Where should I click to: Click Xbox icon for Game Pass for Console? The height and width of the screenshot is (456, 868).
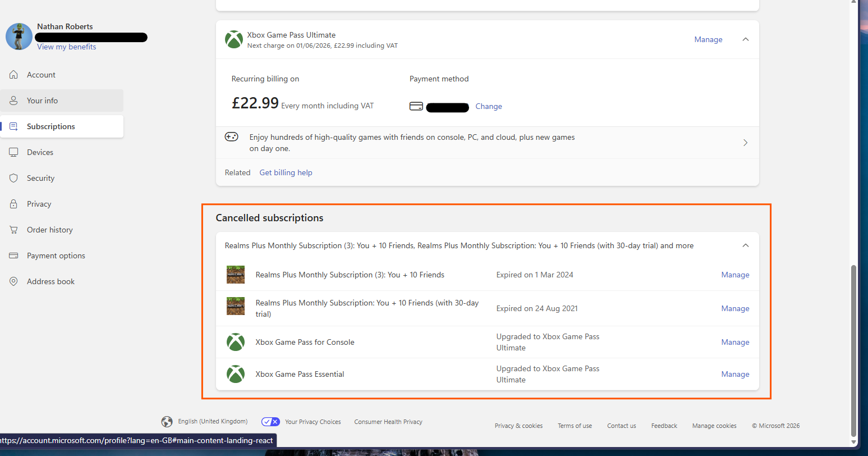pos(236,342)
